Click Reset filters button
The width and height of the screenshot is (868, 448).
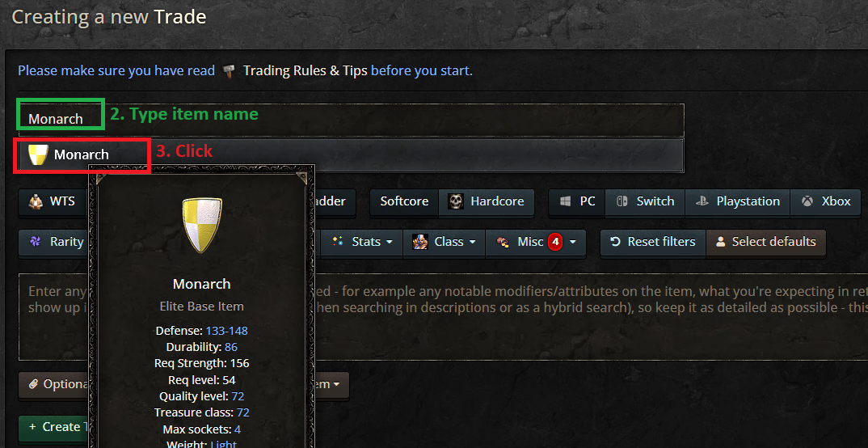(653, 242)
